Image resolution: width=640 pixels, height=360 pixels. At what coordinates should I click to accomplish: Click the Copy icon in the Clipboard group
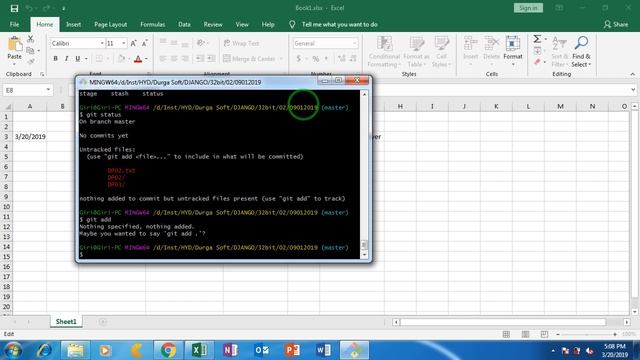[31, 51]
